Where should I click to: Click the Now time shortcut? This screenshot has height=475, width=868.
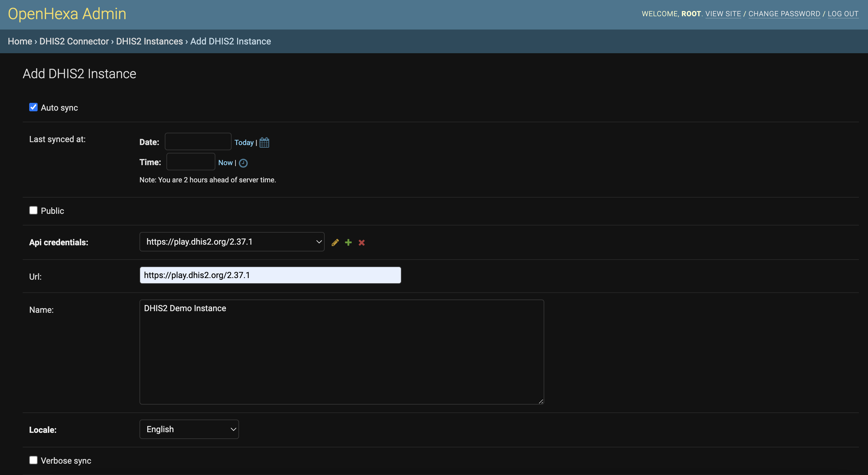(225, 163)
